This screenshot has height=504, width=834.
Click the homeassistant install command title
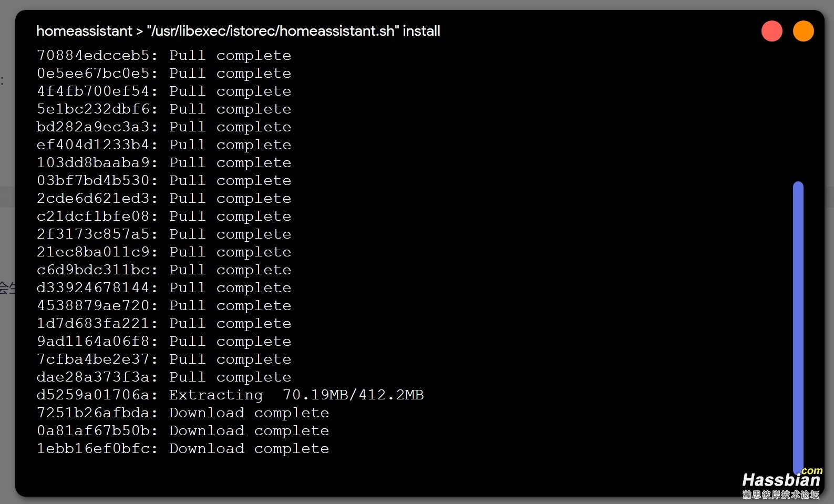pos(238,31)
